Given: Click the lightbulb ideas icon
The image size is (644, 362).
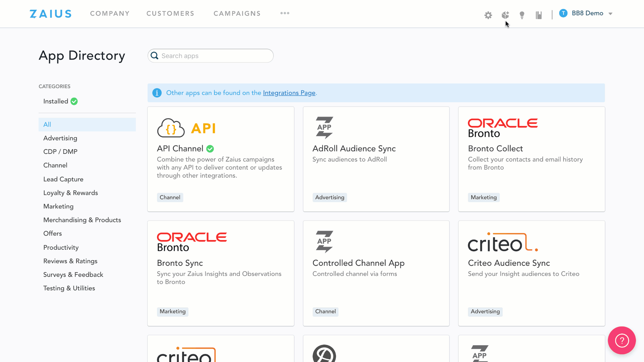Looking at the screenshot, I should coord(522,15).
